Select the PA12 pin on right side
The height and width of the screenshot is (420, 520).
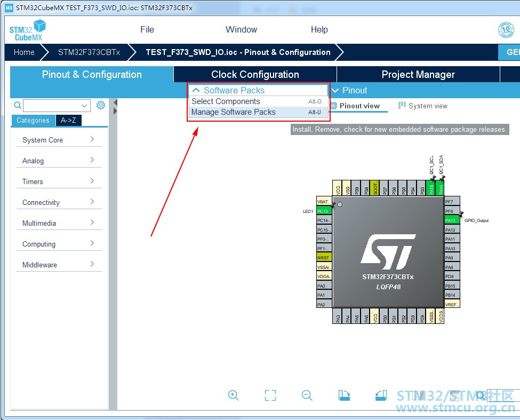452,229
